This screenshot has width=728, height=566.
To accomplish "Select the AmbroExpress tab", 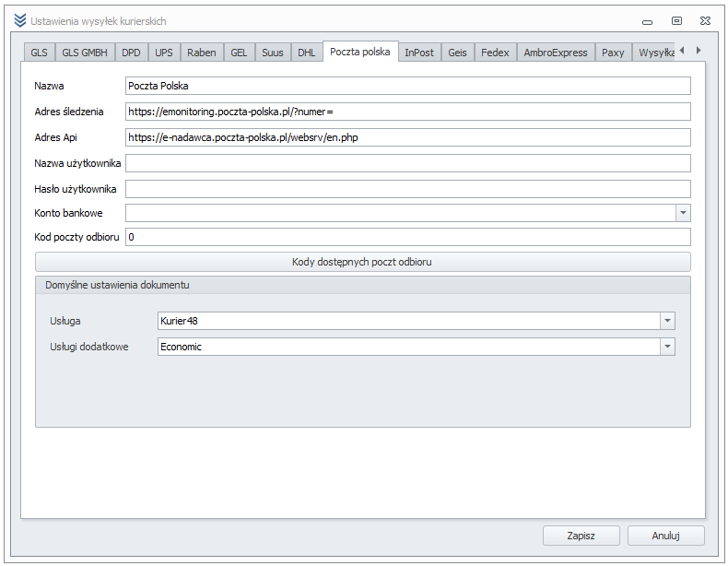I will [x=556, y=53].
